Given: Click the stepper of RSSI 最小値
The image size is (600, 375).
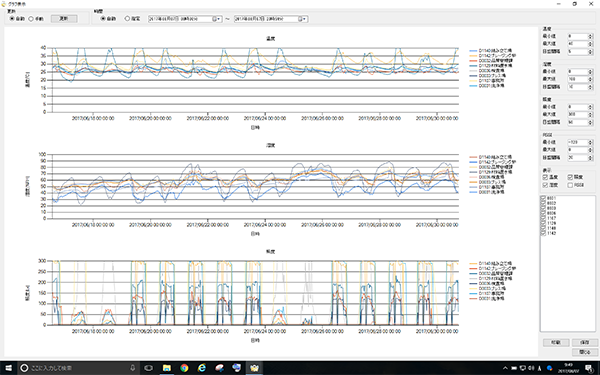Looking at the screenshot, I should pos(590,142).
